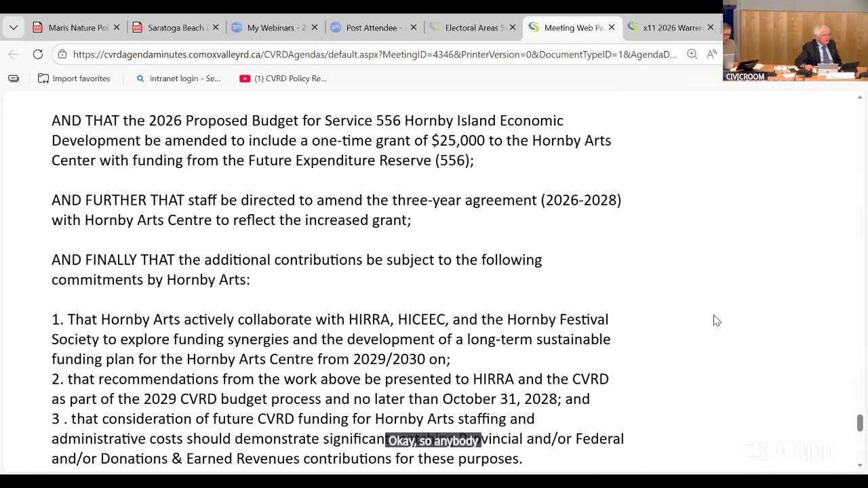Open the favorites bar tab actions icon

tap(14, 79)
